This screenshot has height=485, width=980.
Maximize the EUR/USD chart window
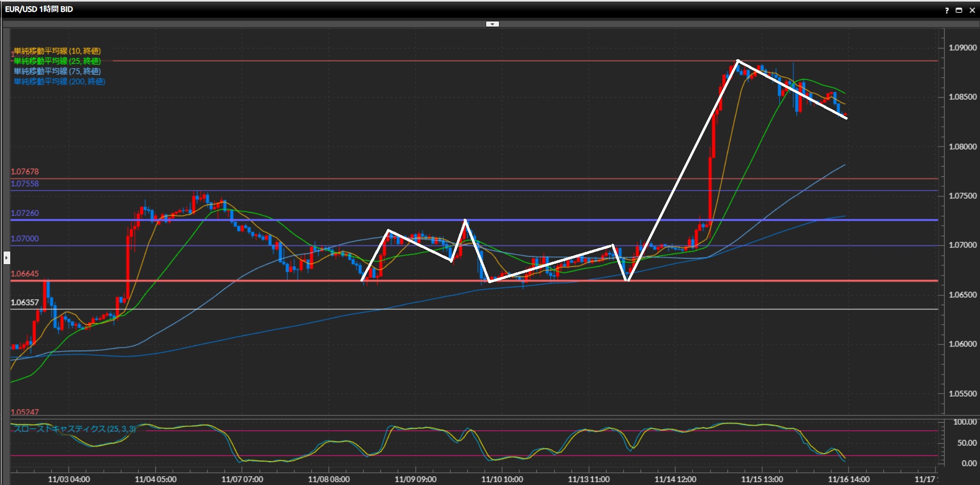pyautogui.click(x=959, y=10)
